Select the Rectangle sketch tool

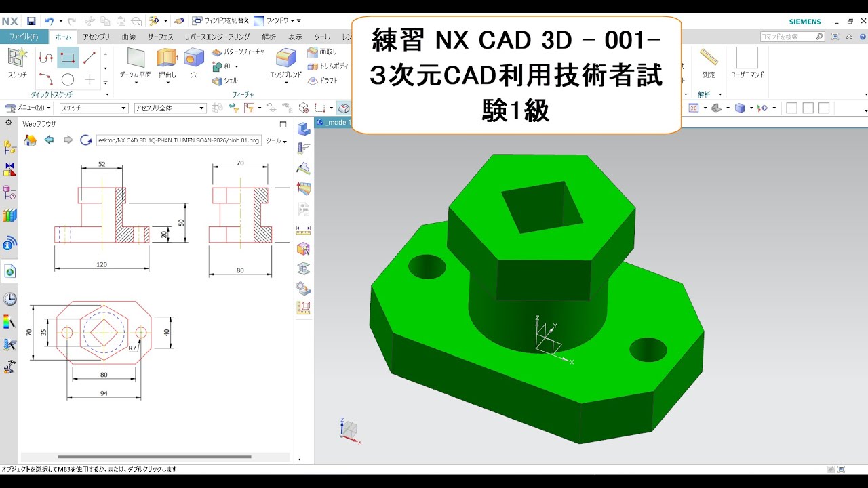[68, 58]
